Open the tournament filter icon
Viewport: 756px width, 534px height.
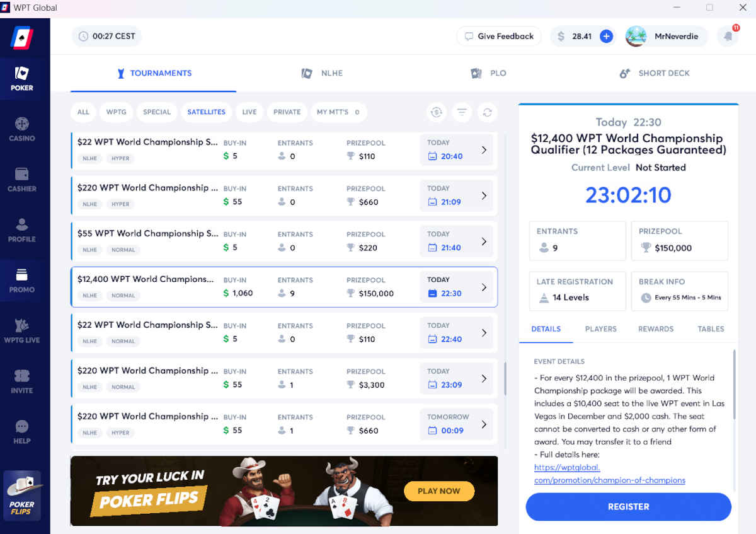[462, 112]
